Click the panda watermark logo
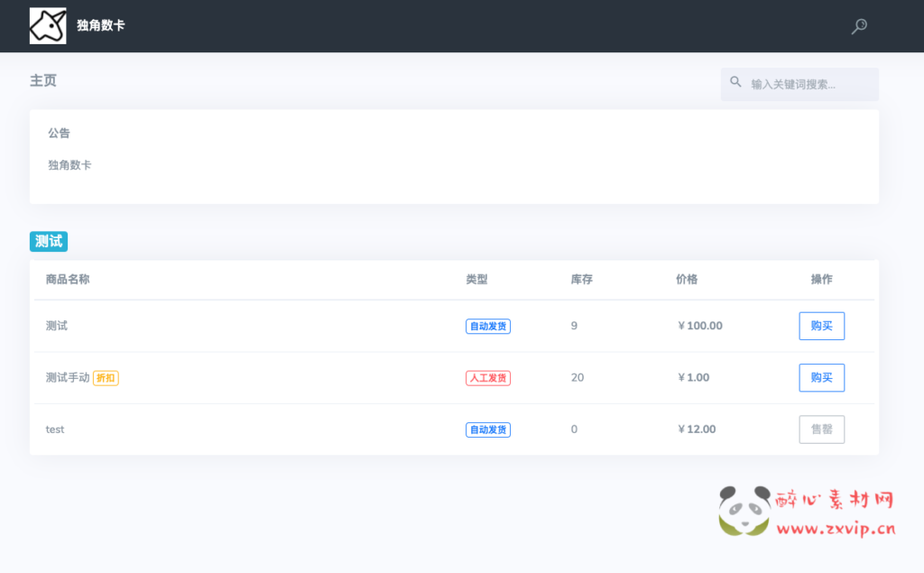Viewport: 924px width, 573px height. pos(744,511)
